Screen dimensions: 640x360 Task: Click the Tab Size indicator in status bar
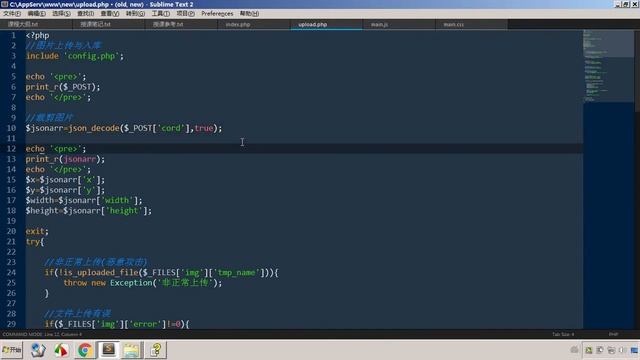pyautogui.click(x=563, y=334)
